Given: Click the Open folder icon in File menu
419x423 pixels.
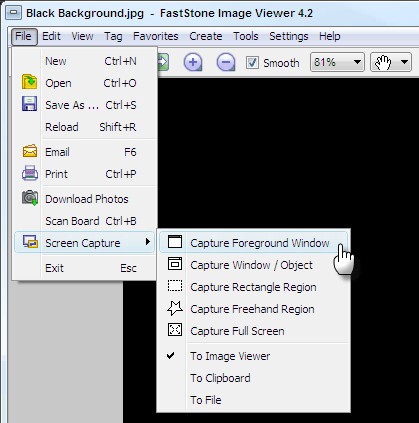Looking at the screenshot, I should [x=29, y=82].
